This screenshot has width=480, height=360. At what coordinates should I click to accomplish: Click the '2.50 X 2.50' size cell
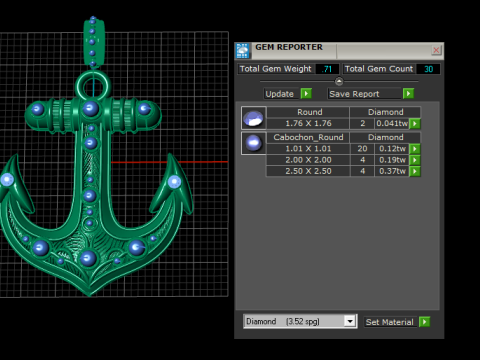(x=308, y=171)
